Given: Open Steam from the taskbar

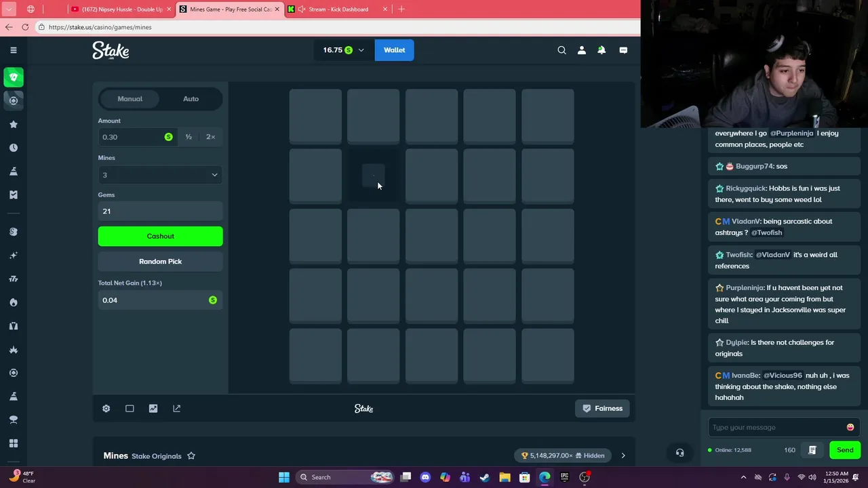Looking at the screenshot, I should [485, 477].
